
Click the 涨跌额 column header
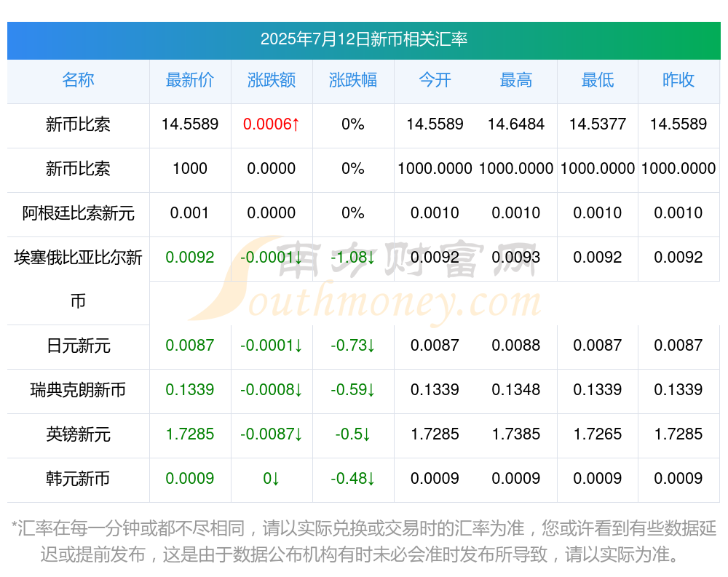click(272, 80)
